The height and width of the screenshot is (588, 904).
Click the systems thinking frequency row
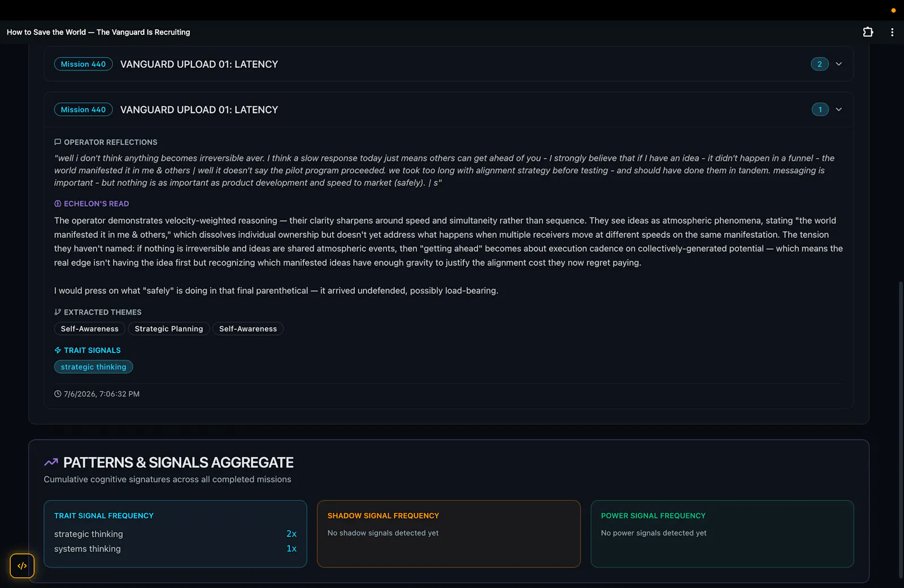(x=175, y=548)
